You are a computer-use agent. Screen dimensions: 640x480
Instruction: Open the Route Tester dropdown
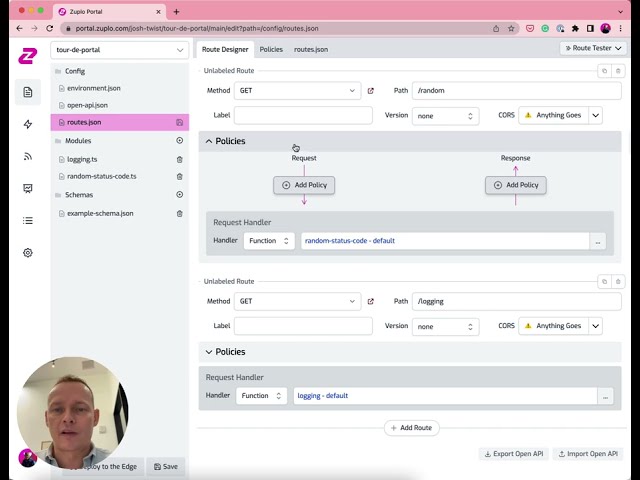pos(593,48)
